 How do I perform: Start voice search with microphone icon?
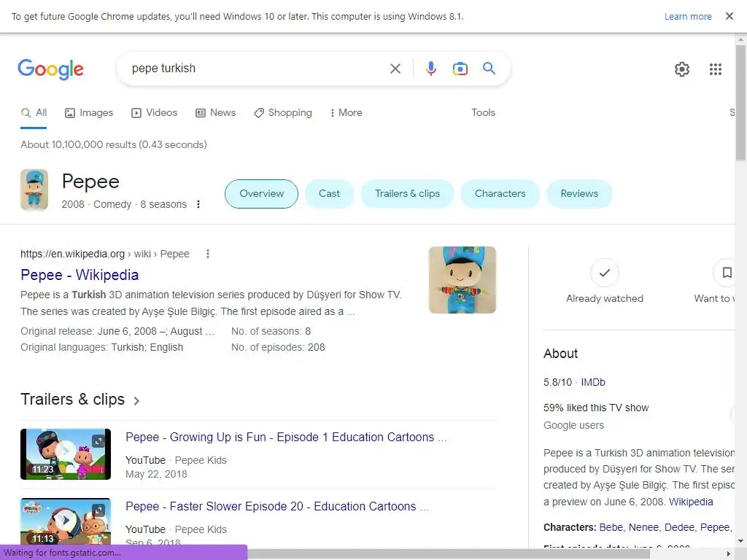tap(430, 69)
